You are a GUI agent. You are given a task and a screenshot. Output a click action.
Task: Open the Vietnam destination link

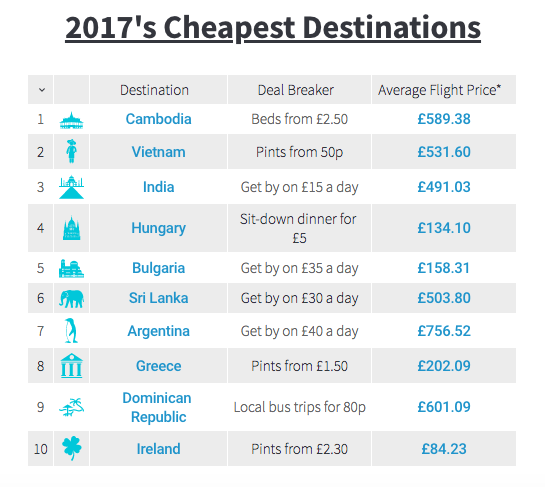[158, 152]
